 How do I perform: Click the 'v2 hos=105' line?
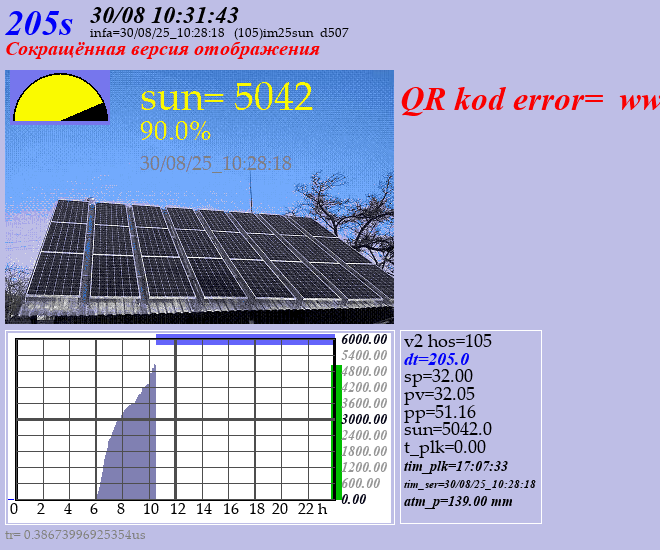[x=447, y=341]
